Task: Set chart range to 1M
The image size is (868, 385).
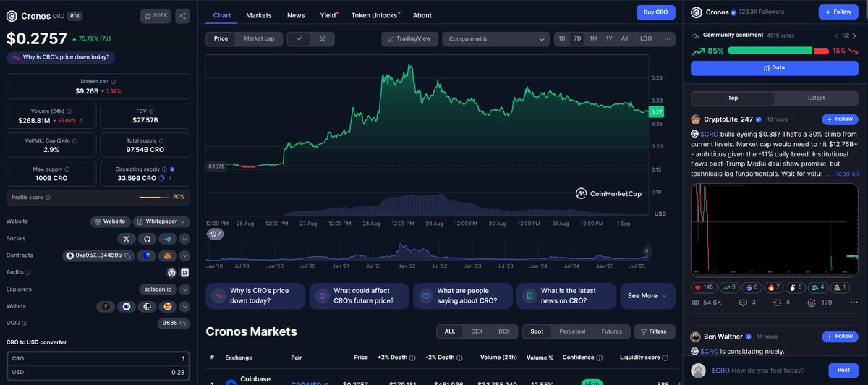Action: click(593, 39)
